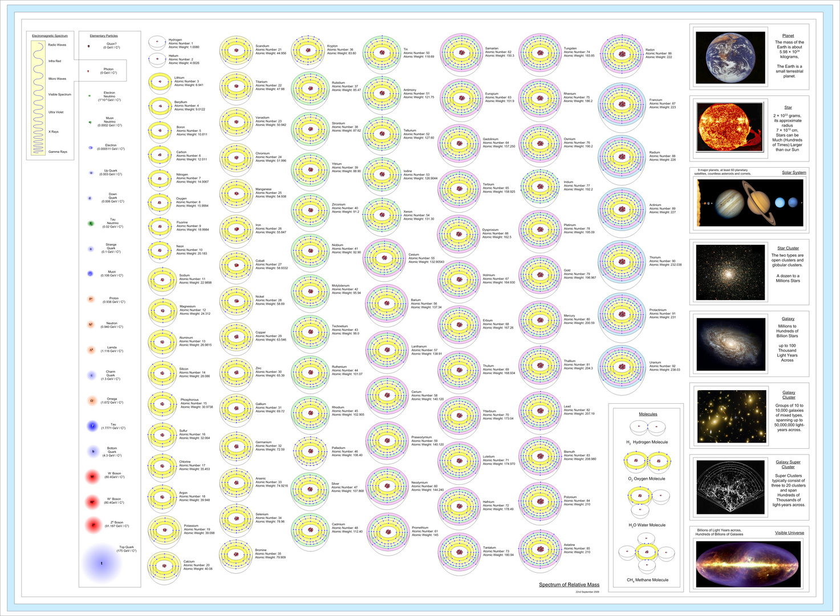Click the Bromine atom diagram
The height and width of the screenshot is (616, 840).
pos(236,554)
